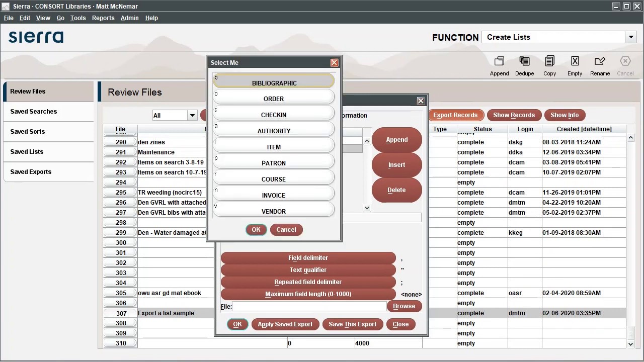This screenshot has width=644, height=362.
Task: Open the Help menu
Action: [151, 18]
